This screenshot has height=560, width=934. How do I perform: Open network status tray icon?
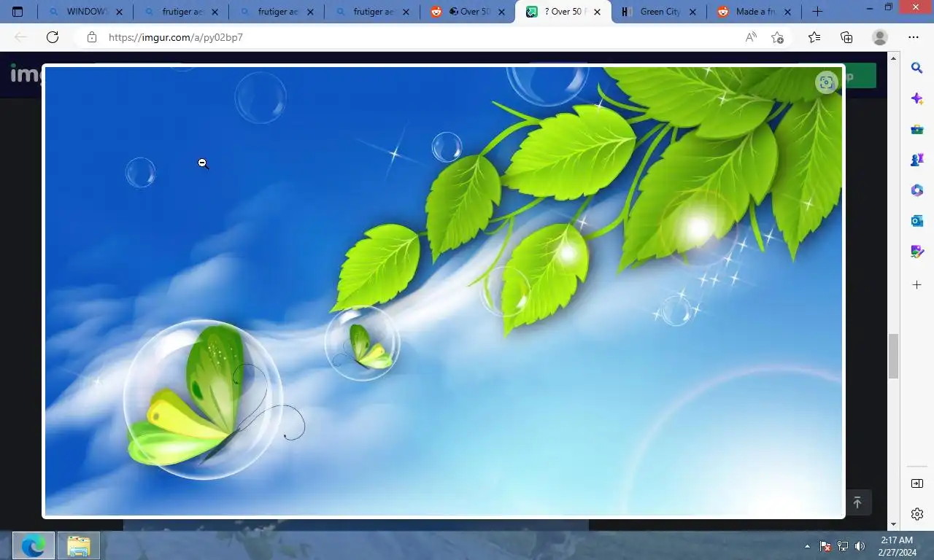pyautogui.click(x=843, y=545)
